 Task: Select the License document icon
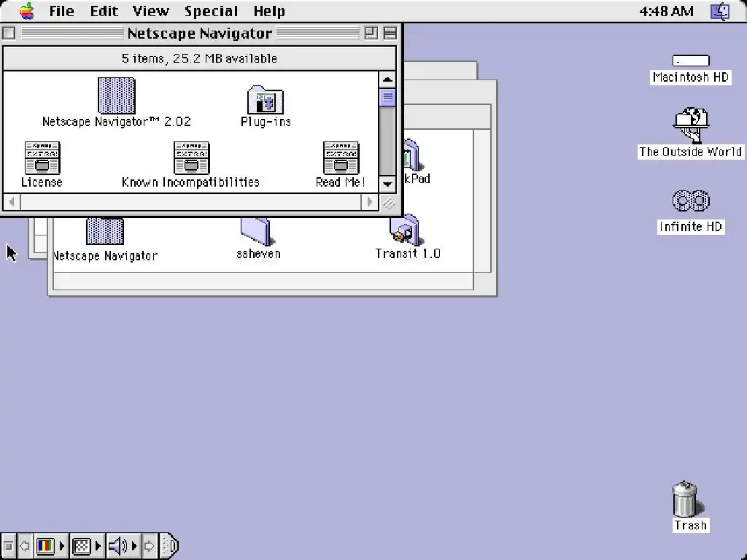point(42,157)
